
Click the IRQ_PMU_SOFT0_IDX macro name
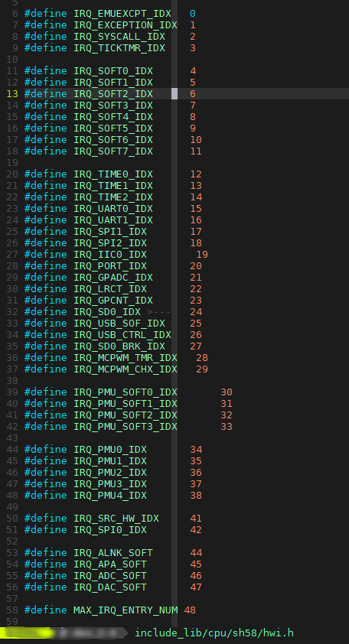click(x=126, y=392)
